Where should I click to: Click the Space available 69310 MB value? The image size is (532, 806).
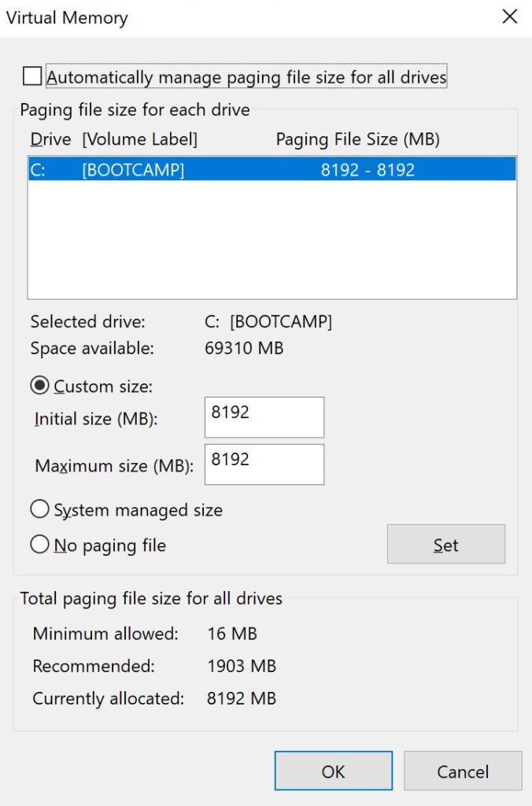click(244, 348)
